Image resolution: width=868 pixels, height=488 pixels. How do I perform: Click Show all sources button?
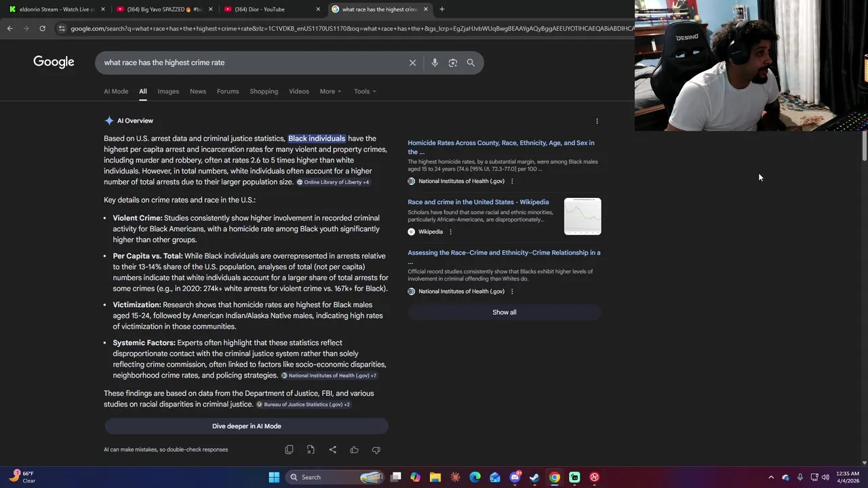pyautogui.click(x=505, y=312)
